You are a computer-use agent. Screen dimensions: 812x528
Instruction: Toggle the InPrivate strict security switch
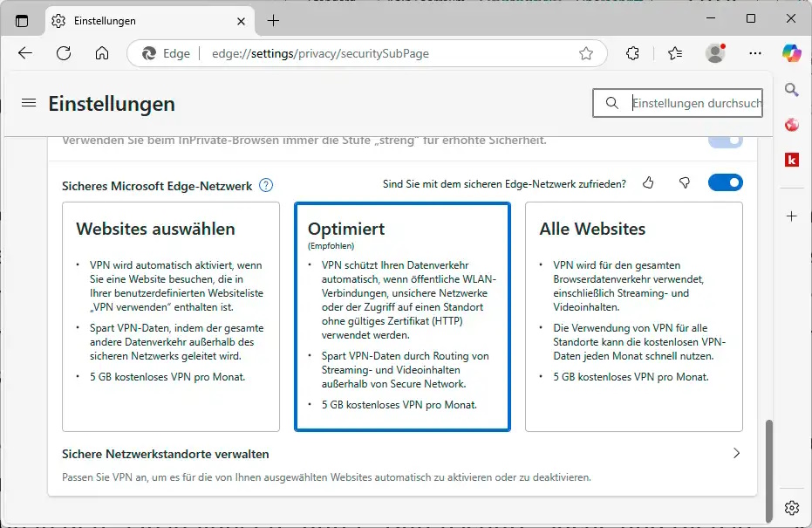point(725,141)
